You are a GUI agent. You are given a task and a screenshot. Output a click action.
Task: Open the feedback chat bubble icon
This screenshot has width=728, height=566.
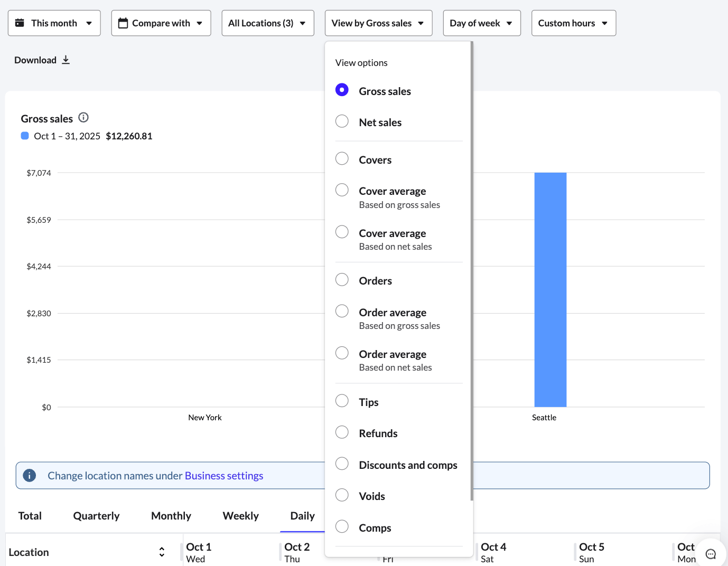coord(711,553)
